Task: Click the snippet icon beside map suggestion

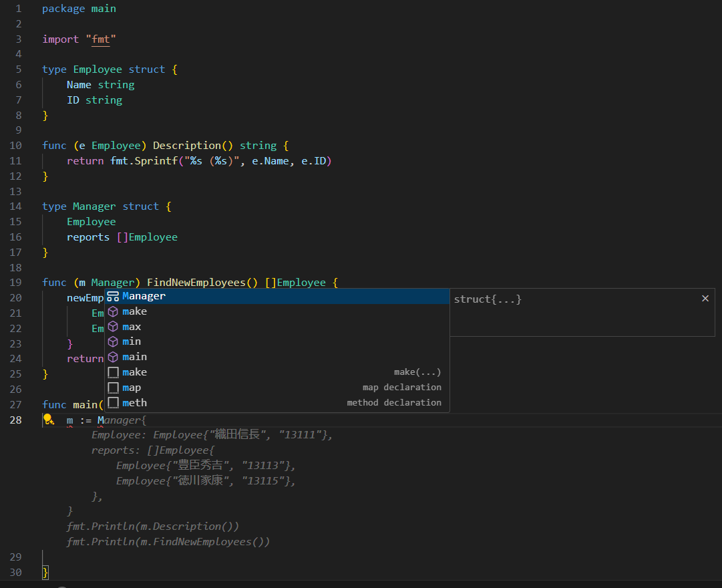Action: point(113,388)
